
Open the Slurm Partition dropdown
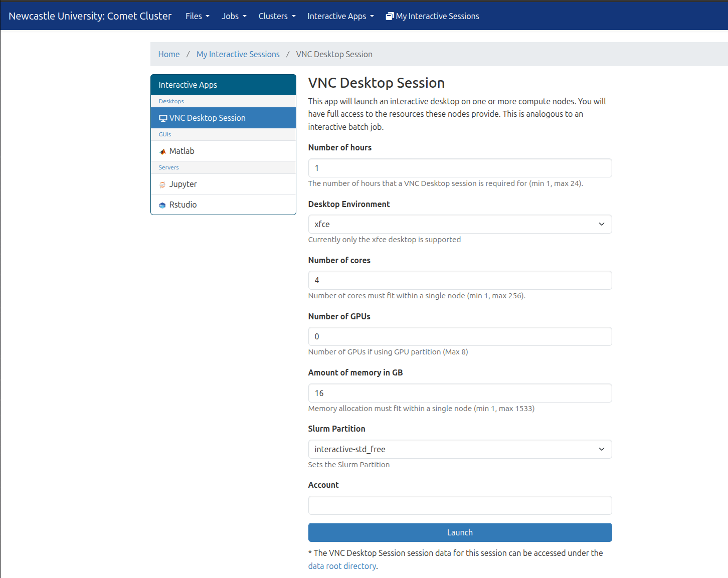click(459, 449)
